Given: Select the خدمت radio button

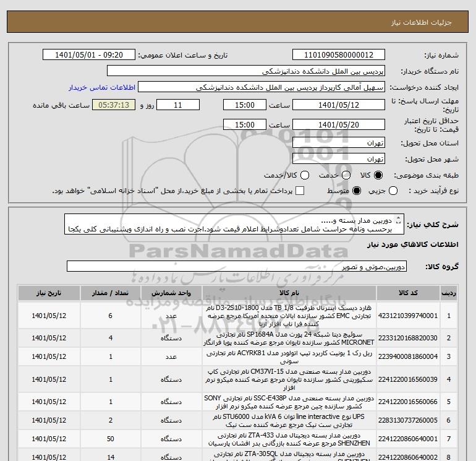Looking at the screenshot, I should point(346,175).
